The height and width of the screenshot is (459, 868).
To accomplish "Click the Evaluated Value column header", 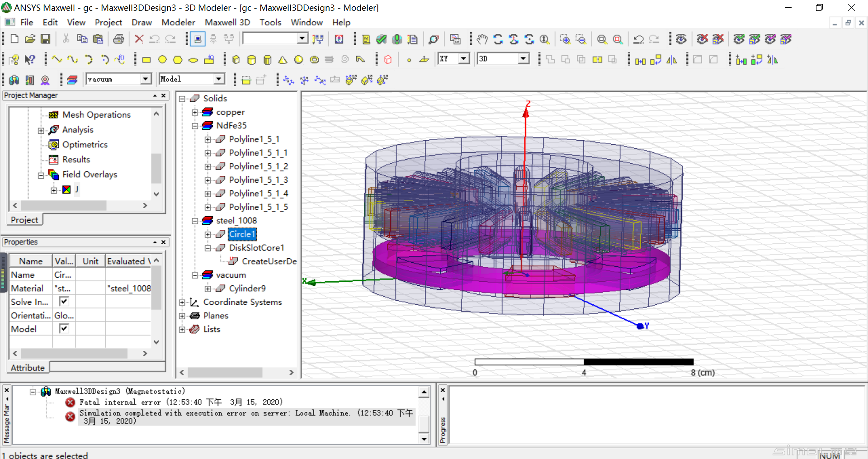I will coord(128,261).
